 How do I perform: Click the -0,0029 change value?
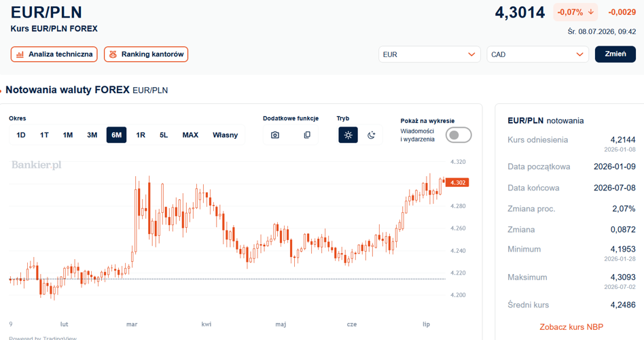pos(622,12)
